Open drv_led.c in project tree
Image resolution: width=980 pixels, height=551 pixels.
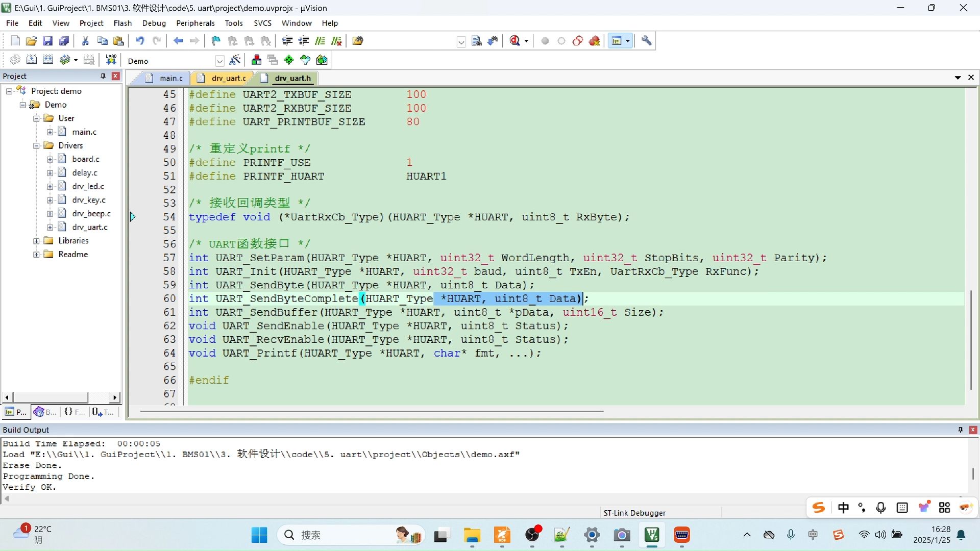pos(88,186)
